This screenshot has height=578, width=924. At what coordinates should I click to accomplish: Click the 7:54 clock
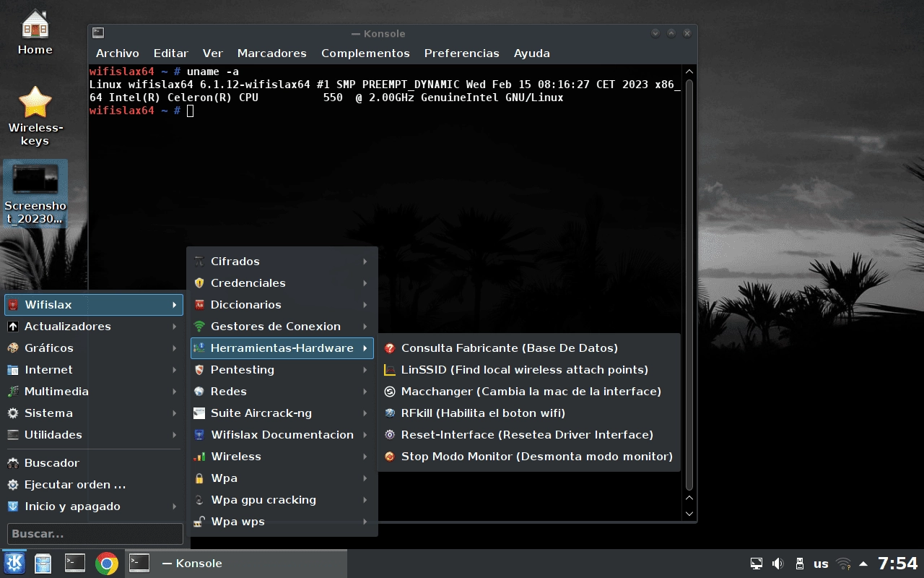point(897,564)
